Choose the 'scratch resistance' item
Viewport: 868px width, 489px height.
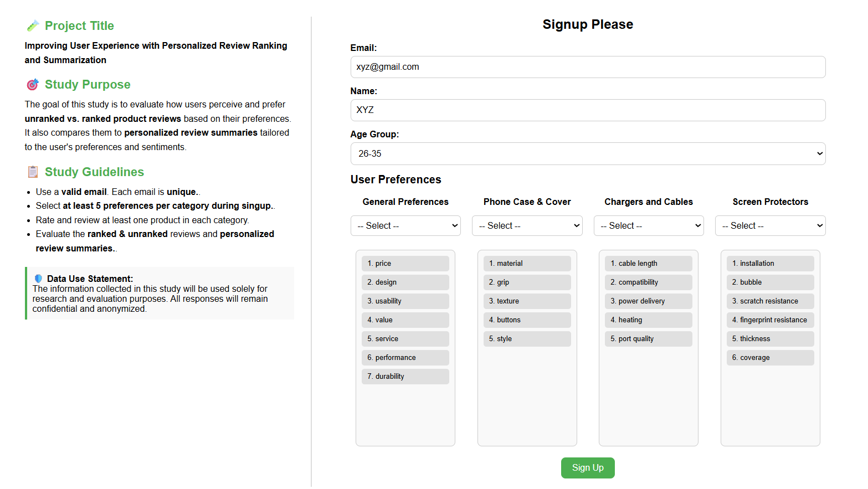pyautogui.click(x=770, y=301)
